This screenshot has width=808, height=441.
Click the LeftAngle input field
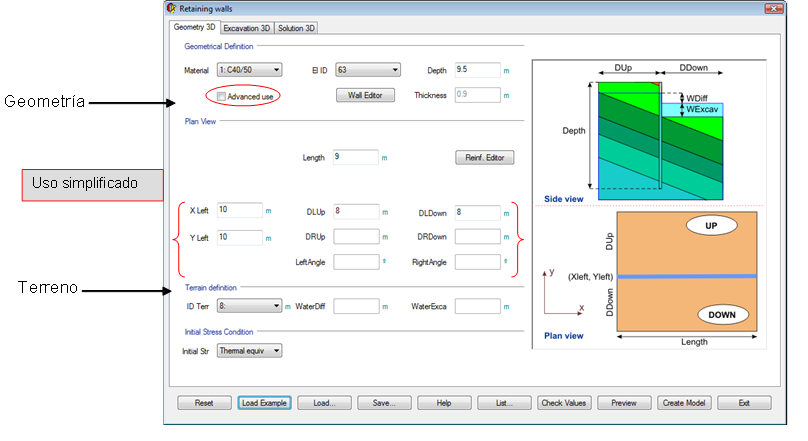click(x=356, y=262)
